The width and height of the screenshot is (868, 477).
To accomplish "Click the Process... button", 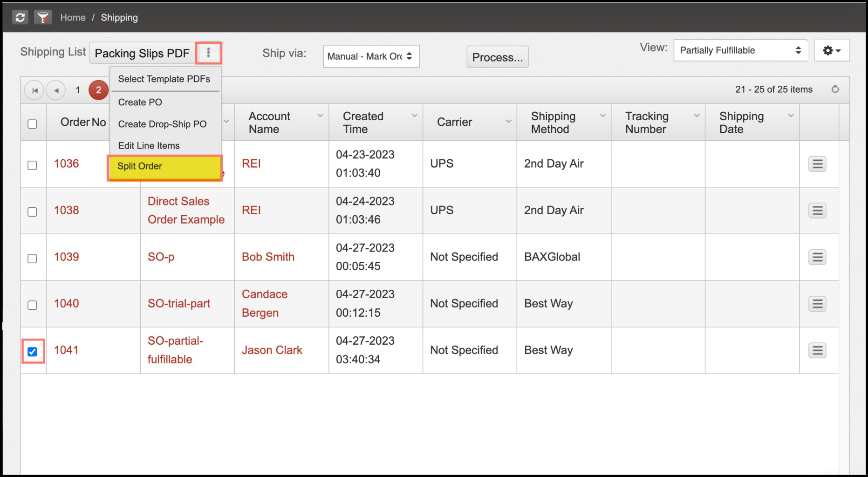I will pos(498,57).
